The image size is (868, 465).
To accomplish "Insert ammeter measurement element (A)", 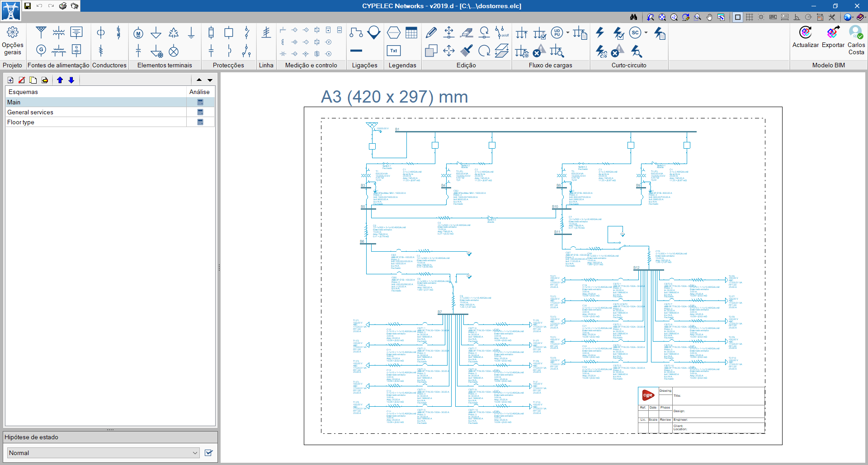I will 329,54.
